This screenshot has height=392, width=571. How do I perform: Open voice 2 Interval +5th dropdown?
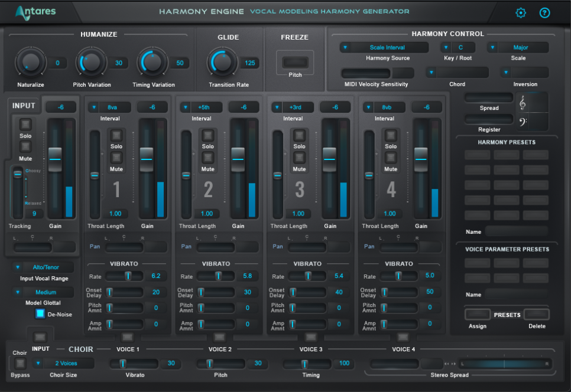[201, 107]
